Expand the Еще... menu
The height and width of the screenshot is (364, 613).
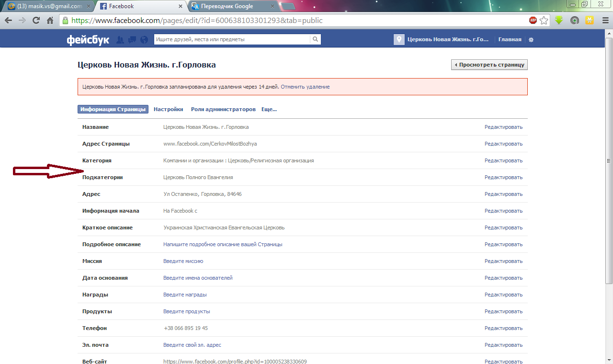pos(269,109)
